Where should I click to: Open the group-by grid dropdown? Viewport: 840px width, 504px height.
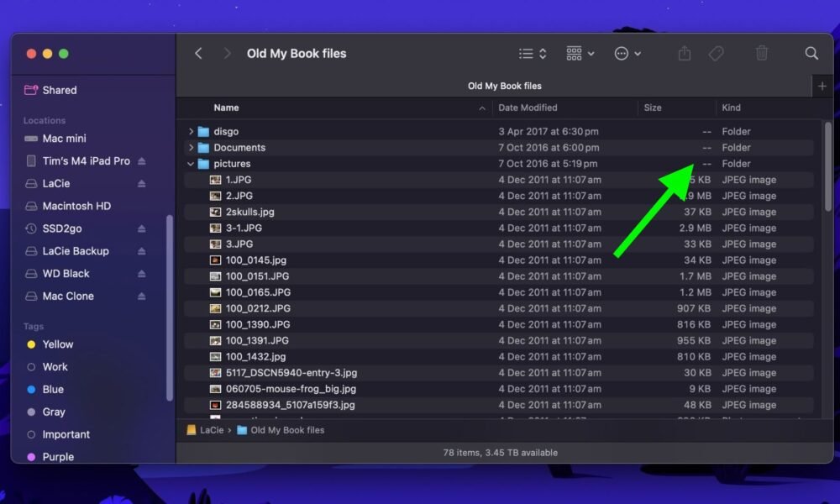[580, 54]
